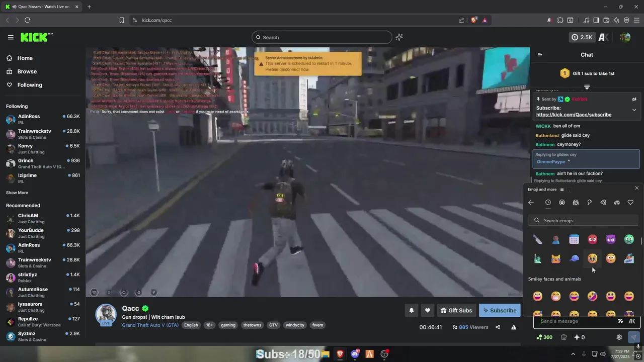
Task: Open File Explorer from the taskbar
Action: [326, 354]
